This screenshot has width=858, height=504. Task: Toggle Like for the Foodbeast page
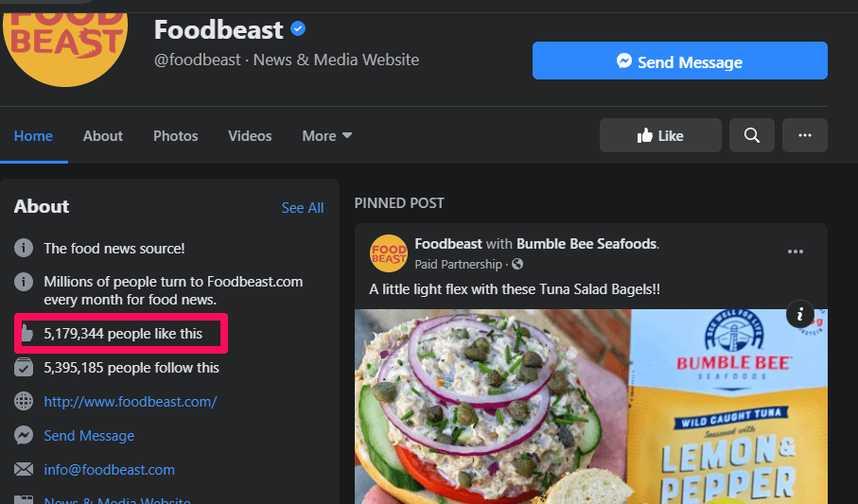click(x=660, y=135)
